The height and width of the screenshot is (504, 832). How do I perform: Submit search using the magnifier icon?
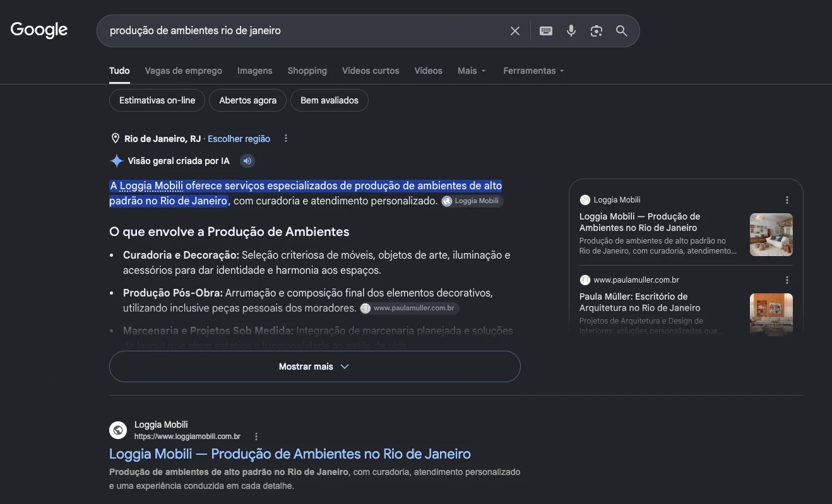tap(622, 31)
